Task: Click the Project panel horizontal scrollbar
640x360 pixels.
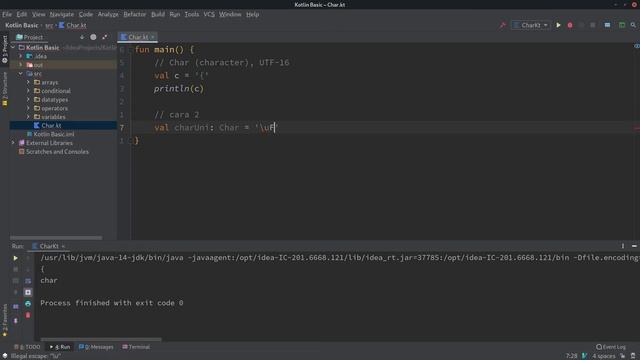Action: tap(56, 238)
